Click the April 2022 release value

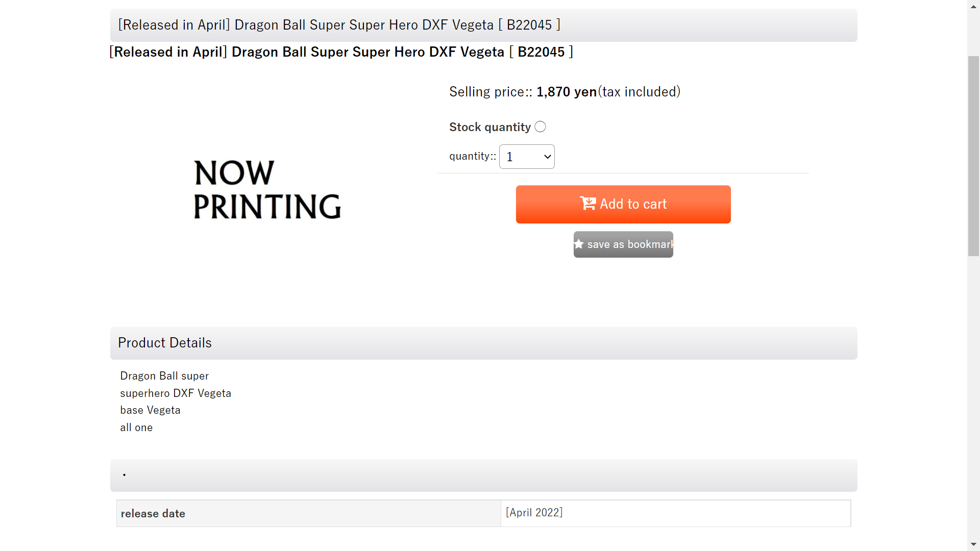pyautogui.click(x=534, y=513)
